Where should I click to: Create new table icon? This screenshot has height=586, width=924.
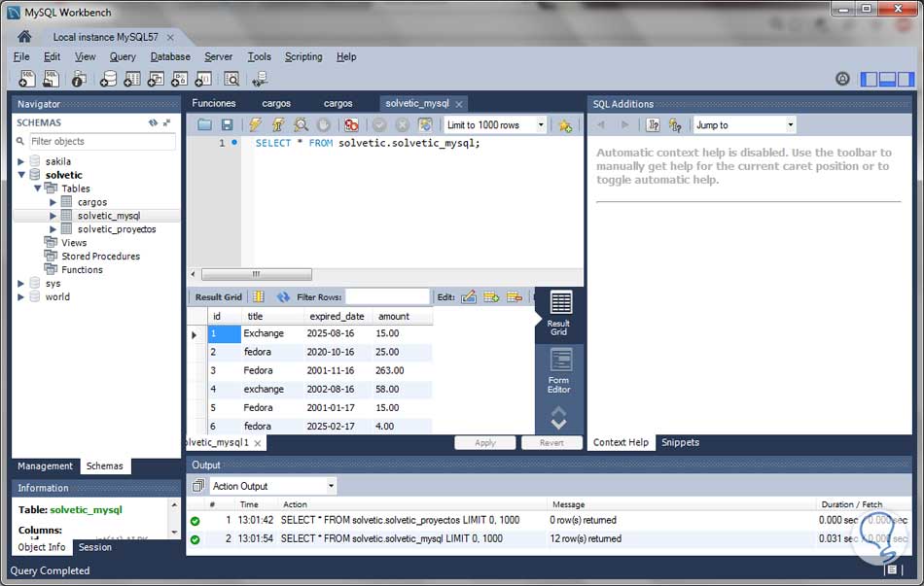pos(132,79)
